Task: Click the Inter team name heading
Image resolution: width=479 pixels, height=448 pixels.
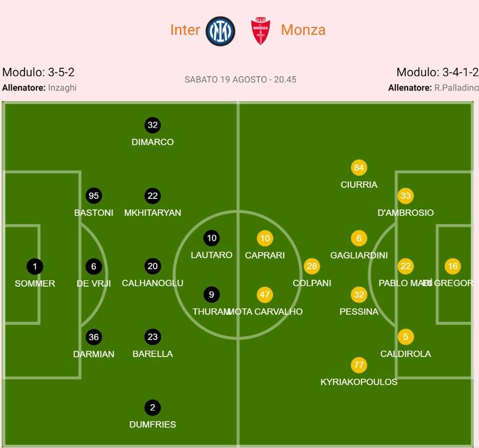Action: tap(185, 30)
